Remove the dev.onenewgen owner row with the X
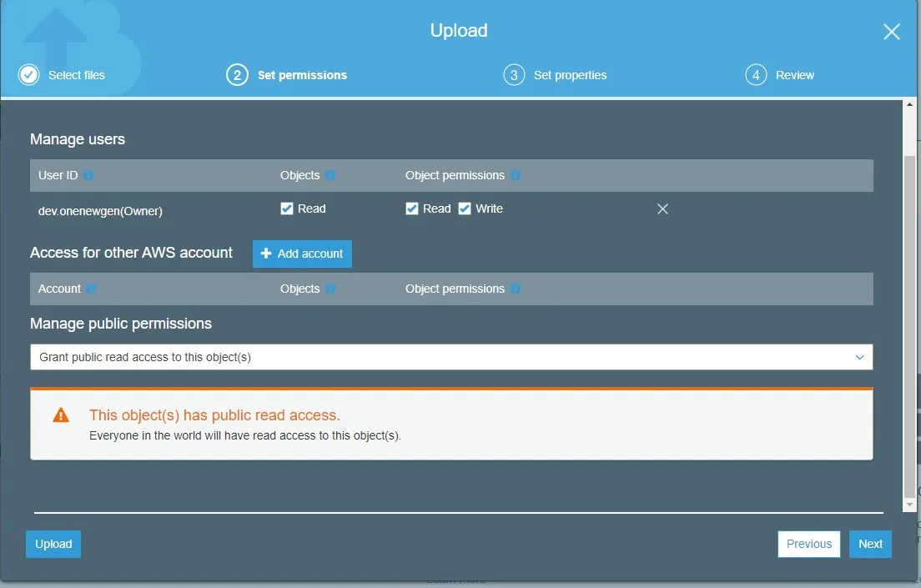 point(662,209)
